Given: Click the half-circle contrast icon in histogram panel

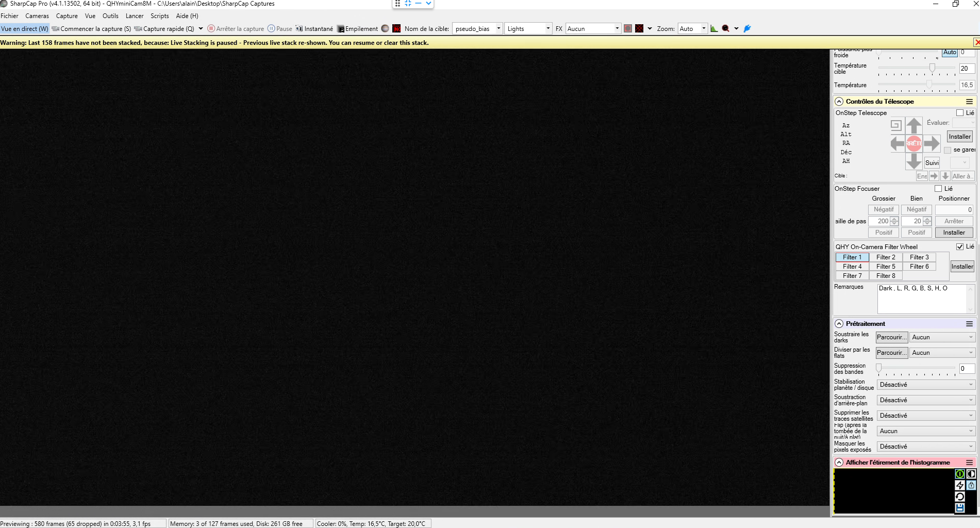Looking at the screenshot, I should tap(971, 474).
